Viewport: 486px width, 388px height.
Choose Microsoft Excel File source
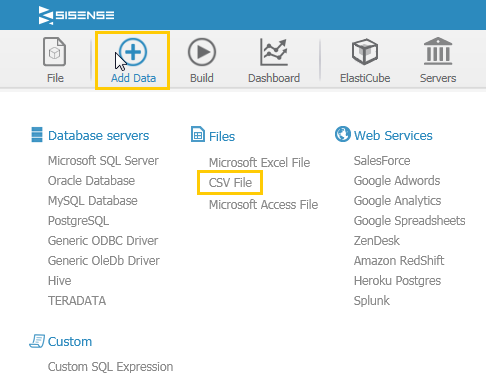pos(259,163)
